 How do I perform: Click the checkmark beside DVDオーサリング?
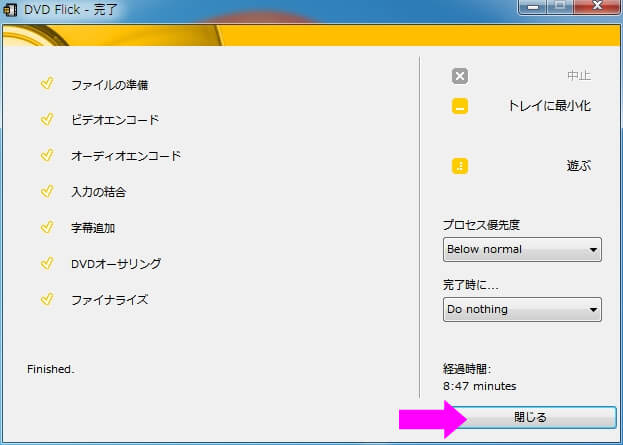(x=47, y=263)
